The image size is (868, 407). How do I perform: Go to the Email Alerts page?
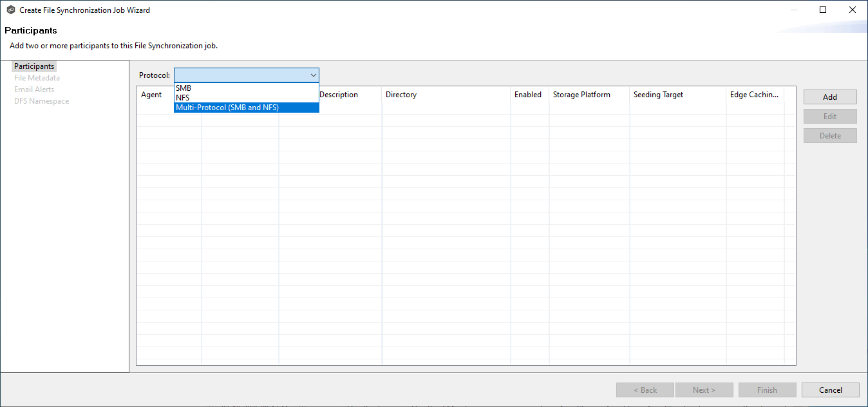(34, 90)
